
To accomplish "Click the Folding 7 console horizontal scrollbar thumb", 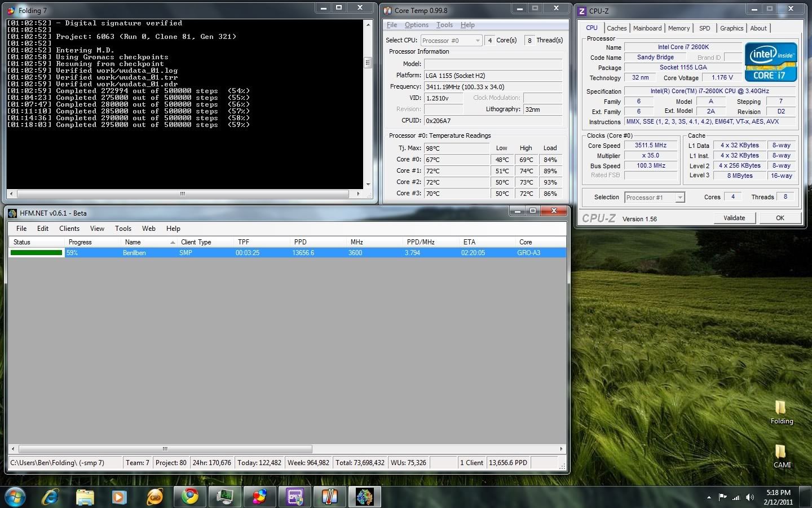I will point(182,194).
